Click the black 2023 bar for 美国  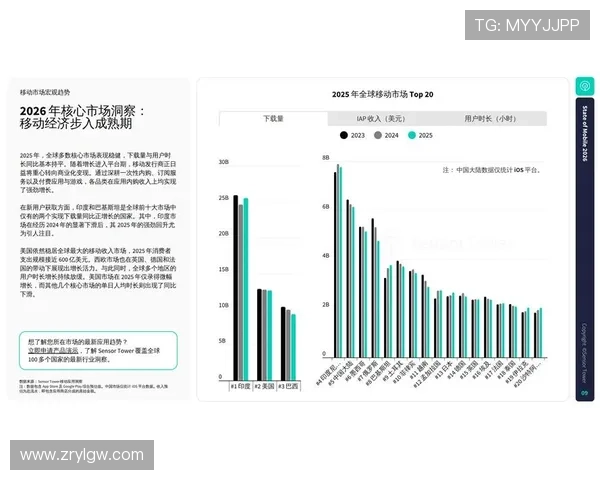coord(259,335)
